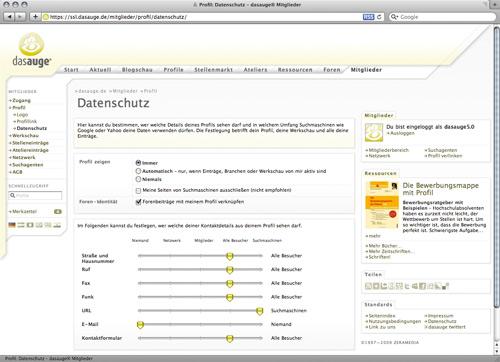The width and height of the screenshot is (500, 362).
Task: Click the add bookmark plus button
Action: pos(35,17)
